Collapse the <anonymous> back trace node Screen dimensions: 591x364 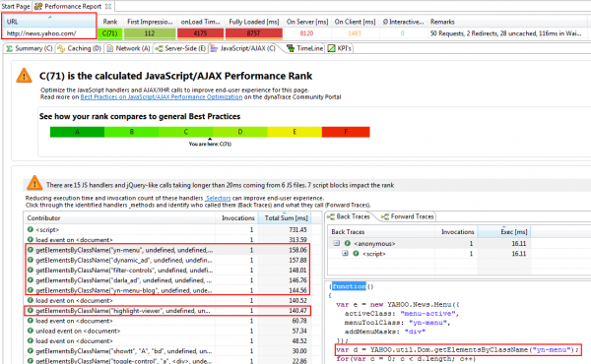[x=337, y=243]
